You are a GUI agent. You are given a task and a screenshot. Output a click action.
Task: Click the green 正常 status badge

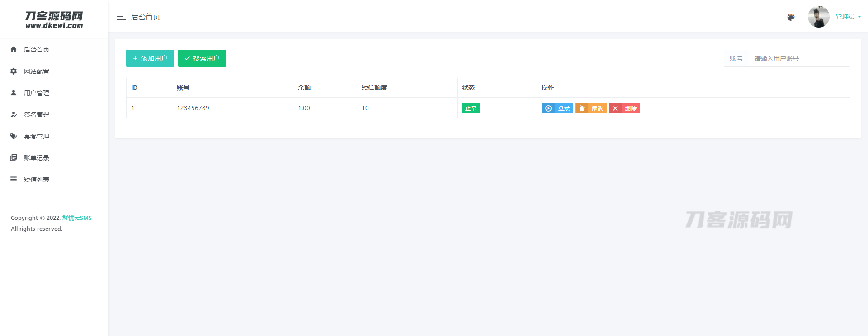[x=471, y=108]
